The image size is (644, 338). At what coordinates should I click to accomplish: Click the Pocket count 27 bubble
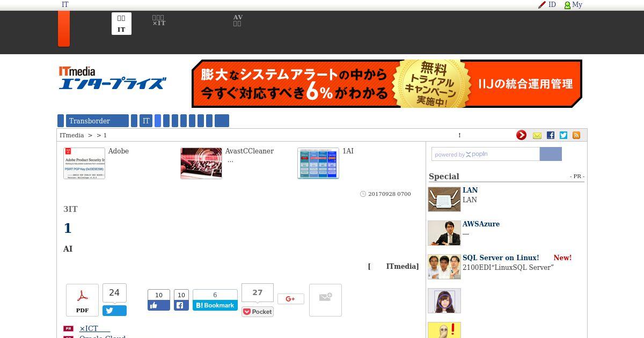pyautogui.click(x=258, y=293)
